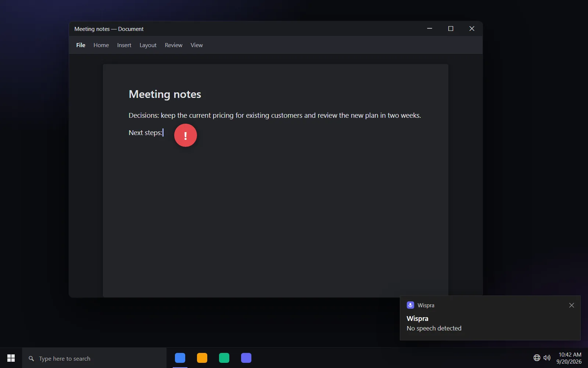Open the purple taskbar app

[246, 358]
